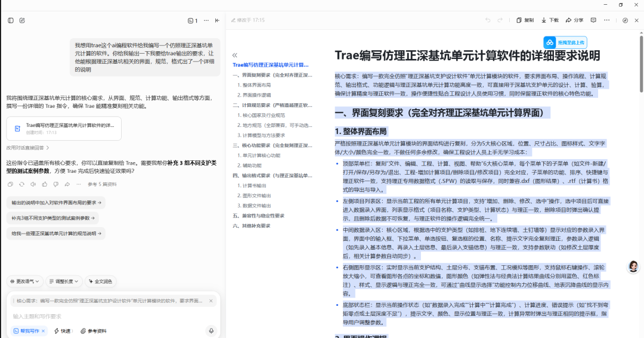644x338 pixels.
Task: Select suggestion 补充3组不同支护类型的测试案例参数
Action: (53, 218)
